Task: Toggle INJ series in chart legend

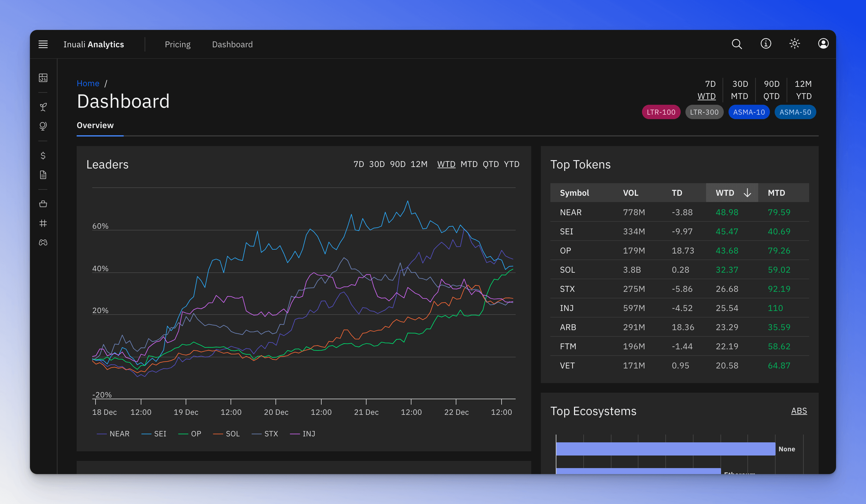Action: [x=302, y=434]
